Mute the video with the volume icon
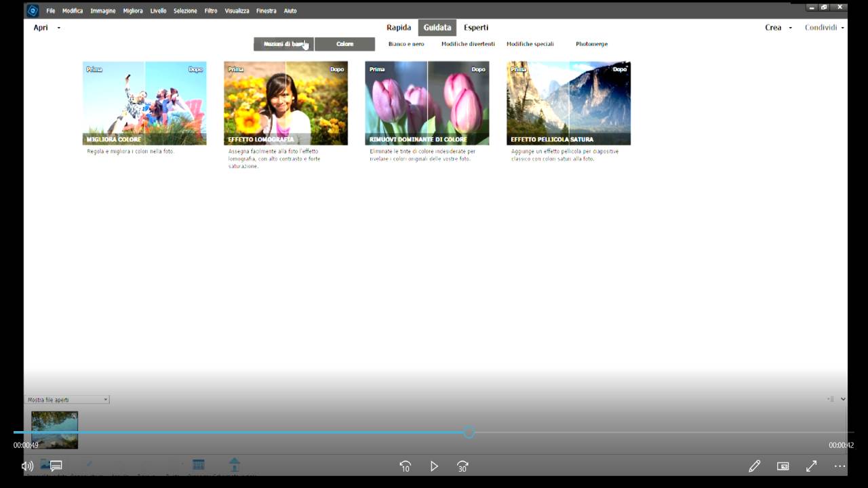This screenshot has height=488, width=868. (27, 466)
